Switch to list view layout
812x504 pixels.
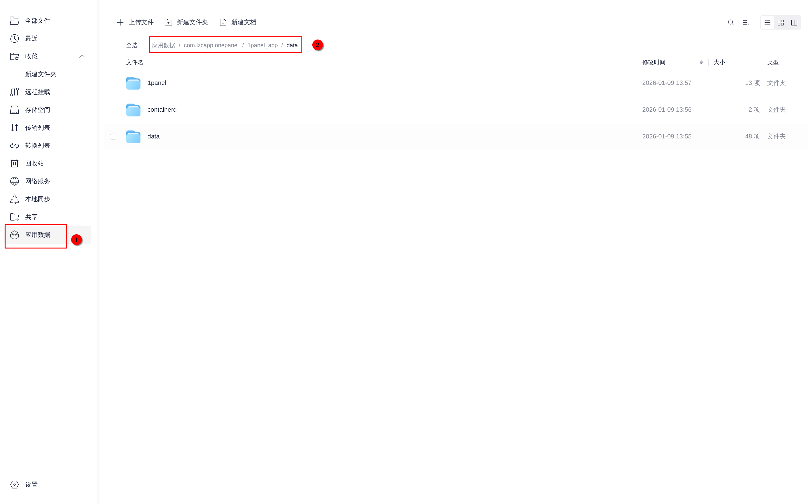click(x=767, y=22)
